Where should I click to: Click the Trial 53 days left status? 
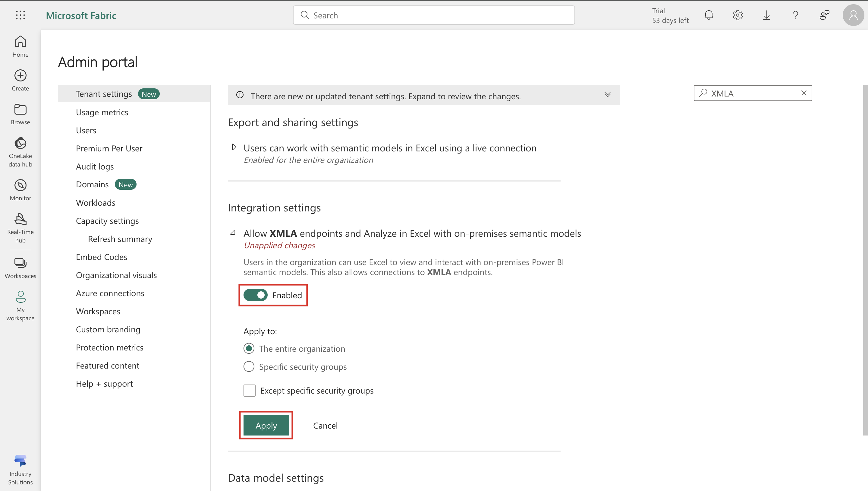tap(670, 15)
